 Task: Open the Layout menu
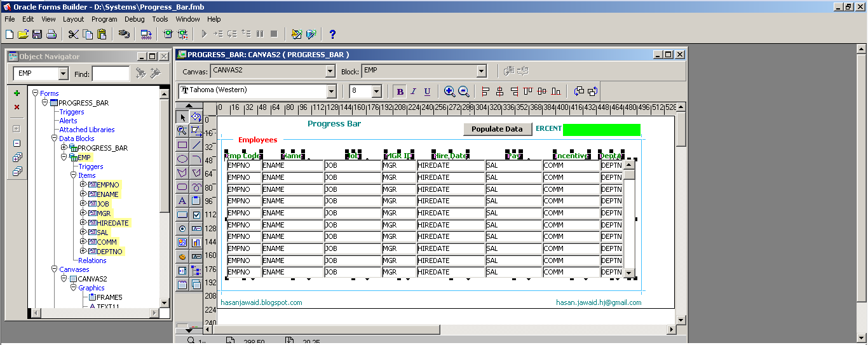tap(73, 19)
